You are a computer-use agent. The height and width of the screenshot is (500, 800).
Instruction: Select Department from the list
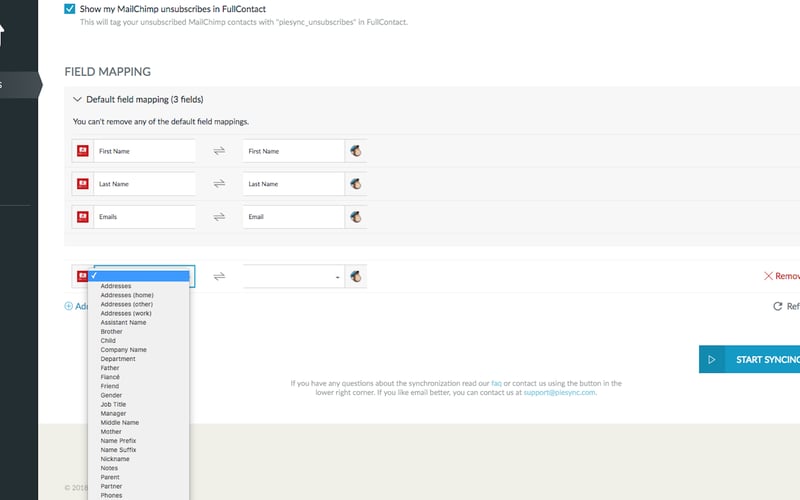pyautogui.click(x=118, y=359)
